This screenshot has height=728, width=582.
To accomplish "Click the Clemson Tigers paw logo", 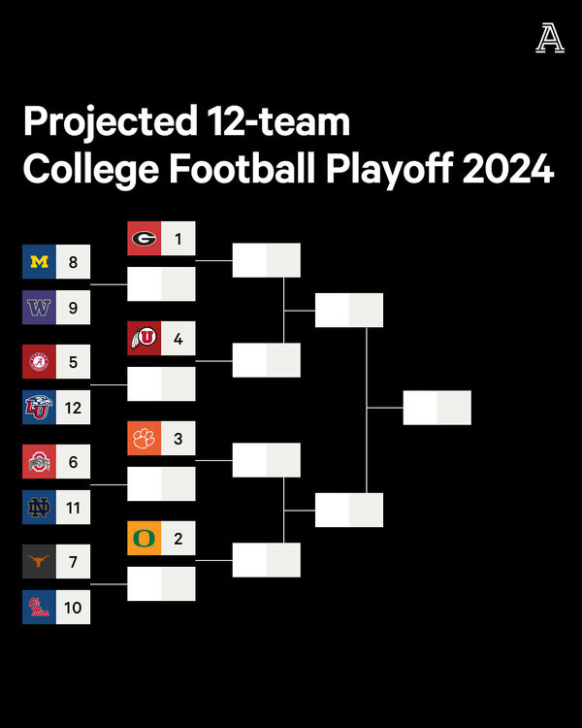I will (145, 439).
